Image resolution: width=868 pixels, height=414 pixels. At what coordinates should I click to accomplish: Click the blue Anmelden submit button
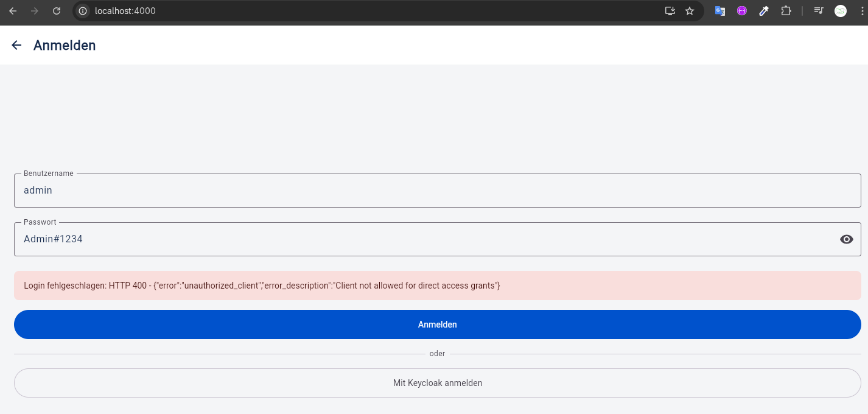point(437,325)
